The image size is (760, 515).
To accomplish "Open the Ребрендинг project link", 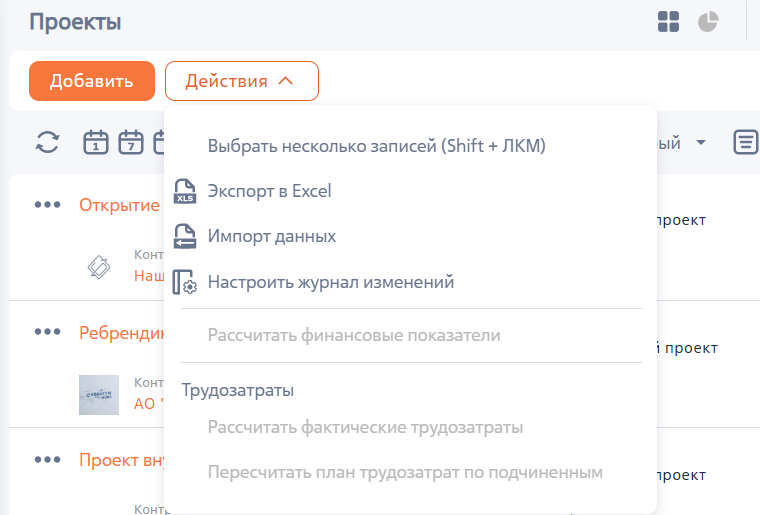I will 122,333.
